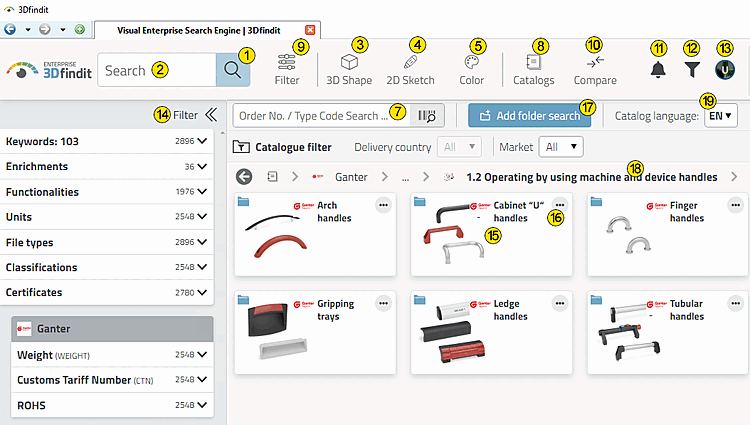Click Ganter in breadcrumb
Image resolution: width=750 pixels, height=425 pixels.
coord(351,177)
